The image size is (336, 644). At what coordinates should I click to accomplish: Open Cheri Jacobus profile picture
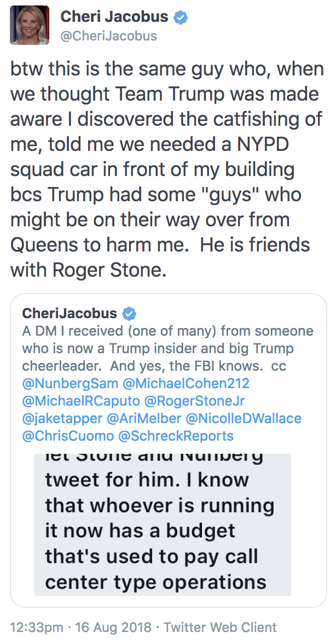(29, 25)
